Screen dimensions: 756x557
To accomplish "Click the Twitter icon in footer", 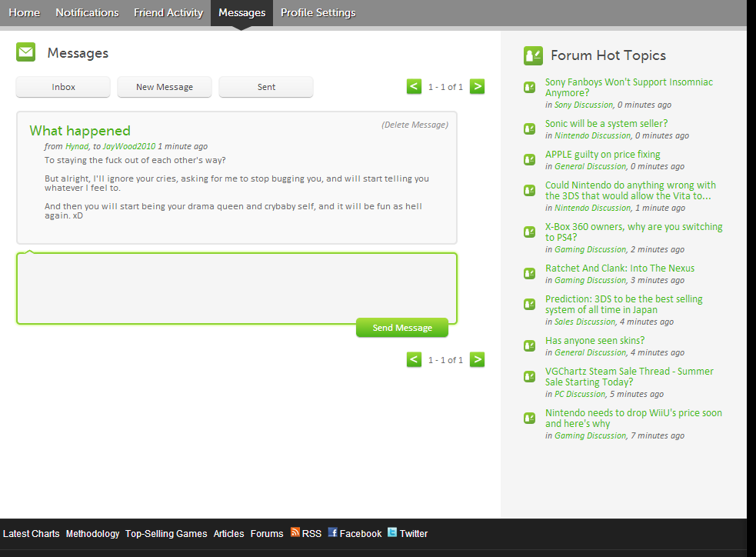I will [x=392, y=532].
